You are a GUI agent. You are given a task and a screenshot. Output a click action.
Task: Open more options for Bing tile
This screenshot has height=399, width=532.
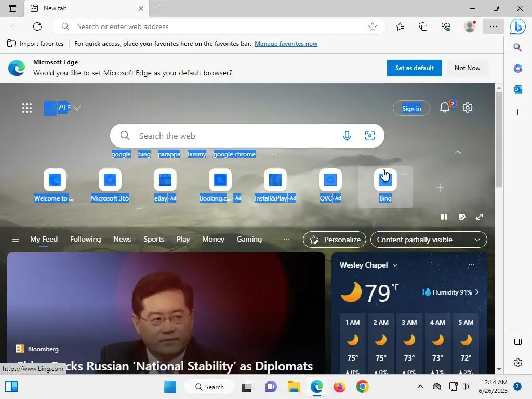pyautogui.click(x=404, y=175)
